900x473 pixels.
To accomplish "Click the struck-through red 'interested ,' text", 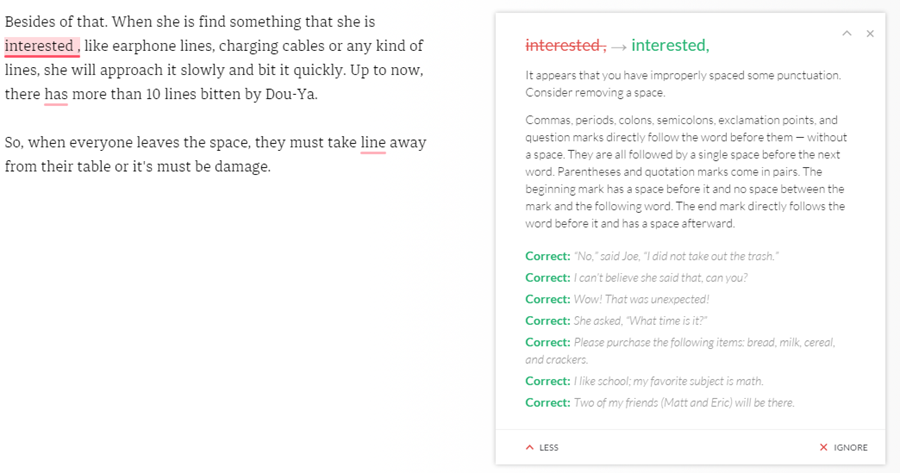I will coord(565,45).
